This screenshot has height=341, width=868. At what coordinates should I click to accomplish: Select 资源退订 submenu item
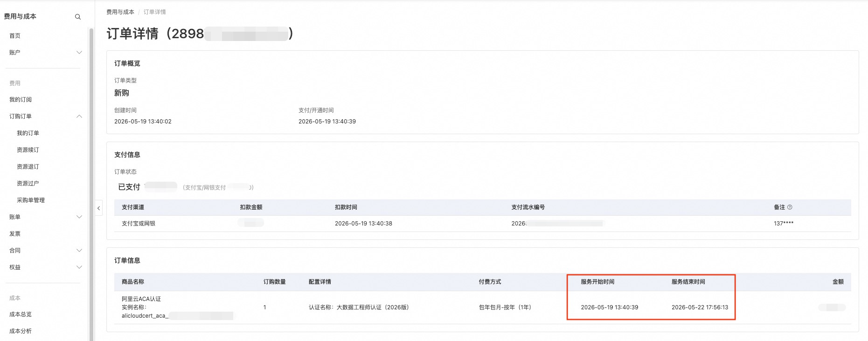click(x=28, y=167)
